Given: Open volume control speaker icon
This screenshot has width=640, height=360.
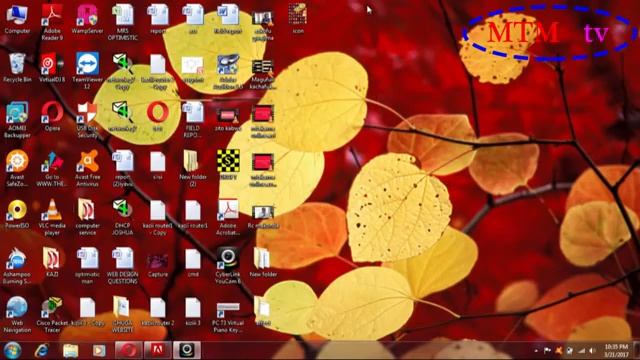Looking at the screenshot, I should tap(593, 351).
